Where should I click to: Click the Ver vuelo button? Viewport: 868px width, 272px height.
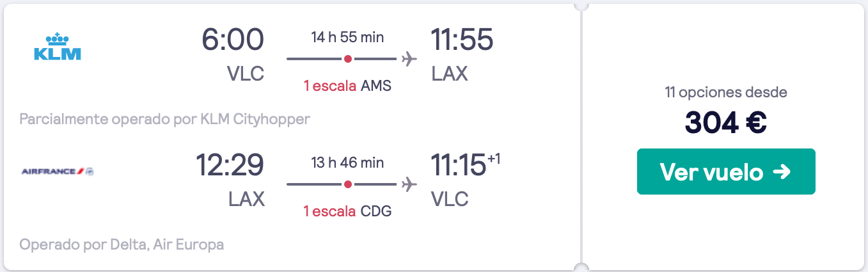[x=726, y=172]
